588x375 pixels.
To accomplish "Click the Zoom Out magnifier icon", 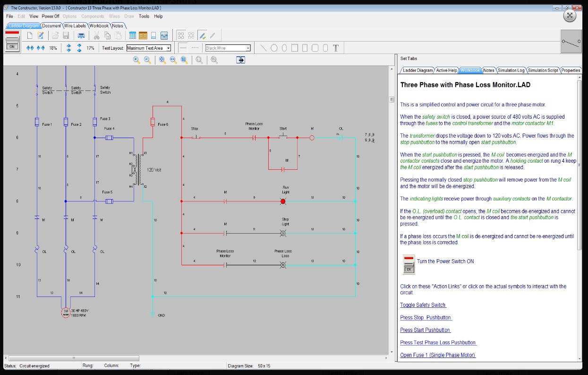I will (147, 60).
